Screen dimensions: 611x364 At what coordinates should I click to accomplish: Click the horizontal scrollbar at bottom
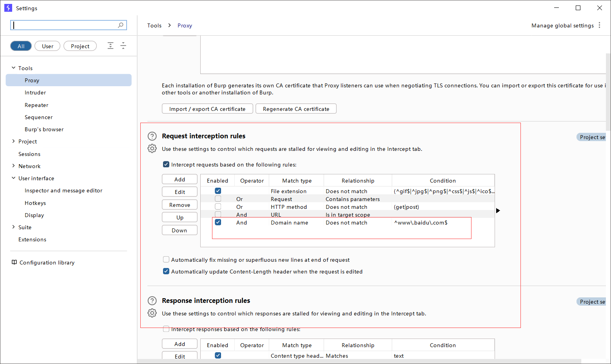[359, 361]
